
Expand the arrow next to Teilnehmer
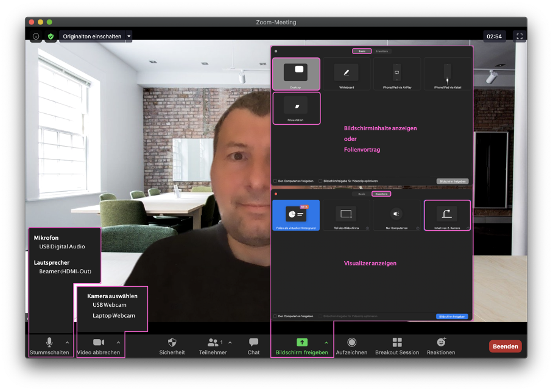[x=230, y=342]
